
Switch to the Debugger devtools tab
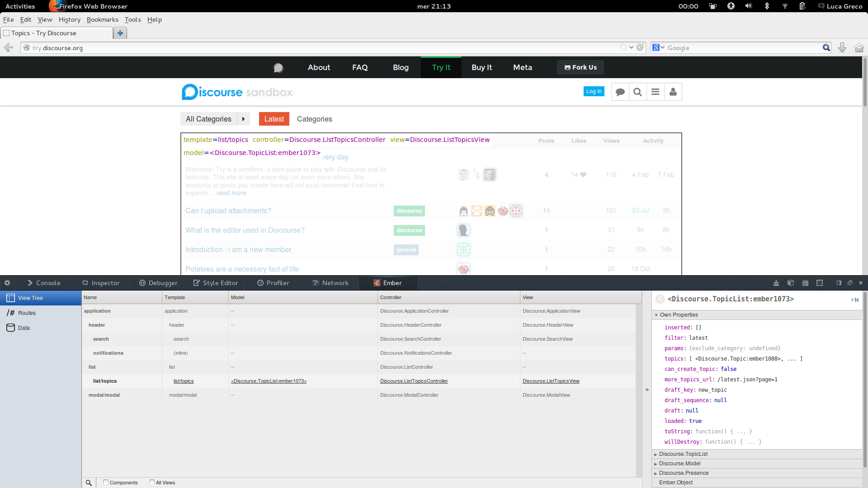[158, 283]
